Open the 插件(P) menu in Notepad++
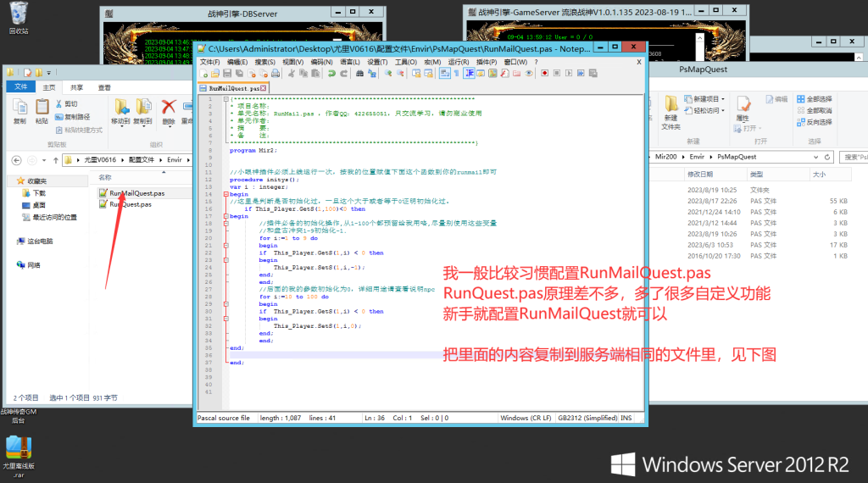 487,62
